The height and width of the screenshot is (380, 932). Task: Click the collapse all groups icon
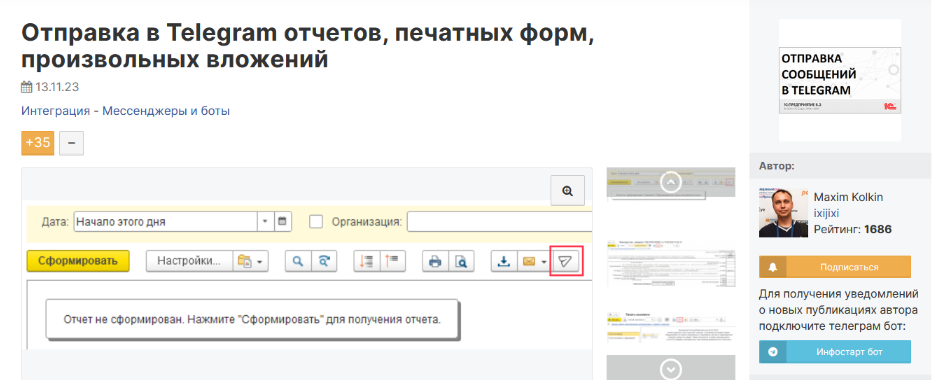coord(392,261)
